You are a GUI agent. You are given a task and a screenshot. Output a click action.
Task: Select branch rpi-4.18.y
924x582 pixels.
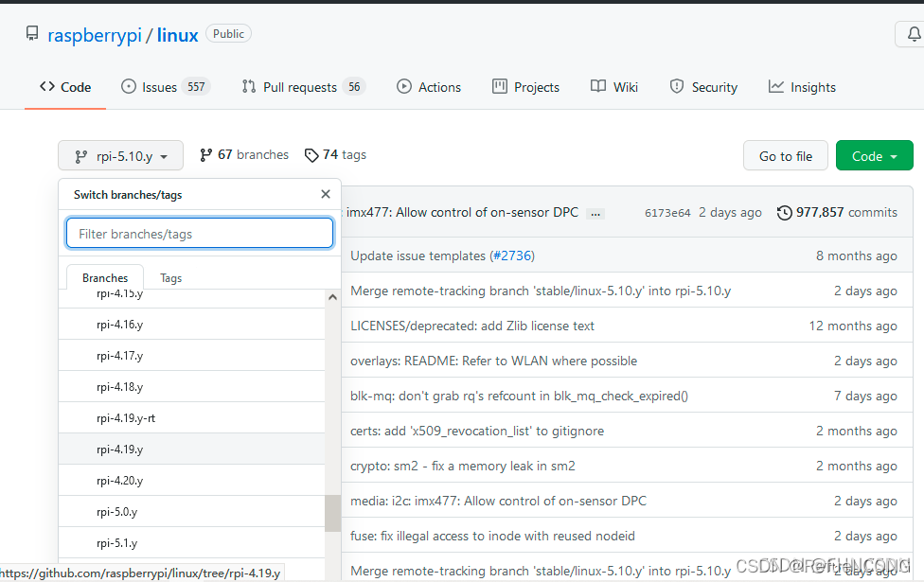coord(191,386)
